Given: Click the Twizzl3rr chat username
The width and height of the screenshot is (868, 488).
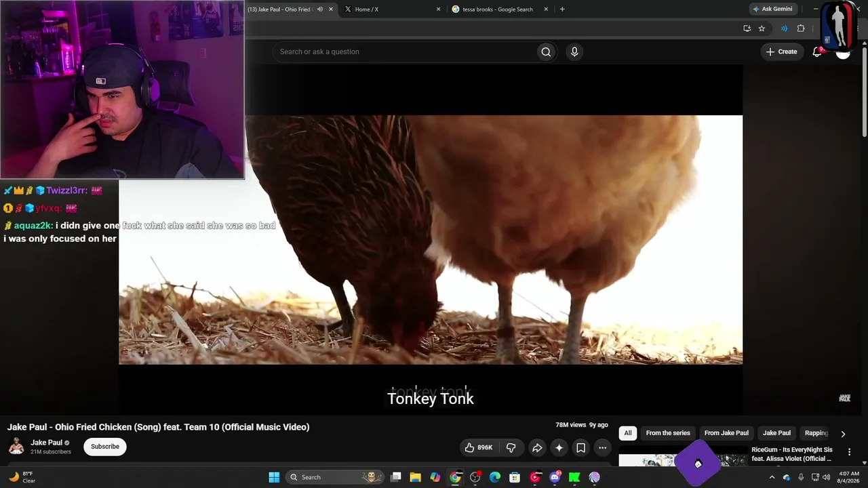Looking at the screenshot, I should (66, 191).
